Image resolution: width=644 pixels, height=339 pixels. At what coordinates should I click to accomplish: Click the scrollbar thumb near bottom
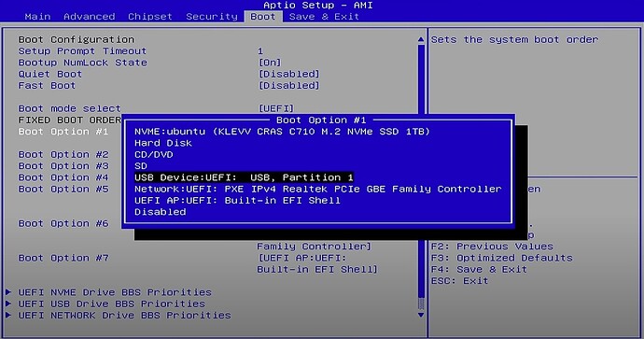pos(421,304)
